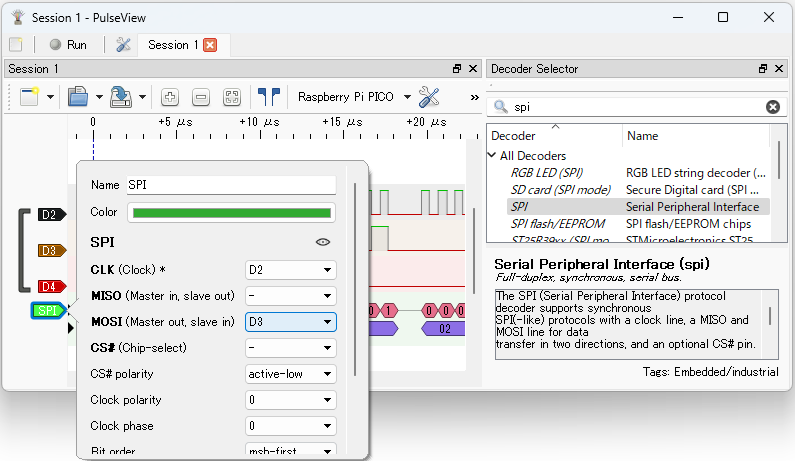Click the 02 decoded byte annotation

[444, 329]
